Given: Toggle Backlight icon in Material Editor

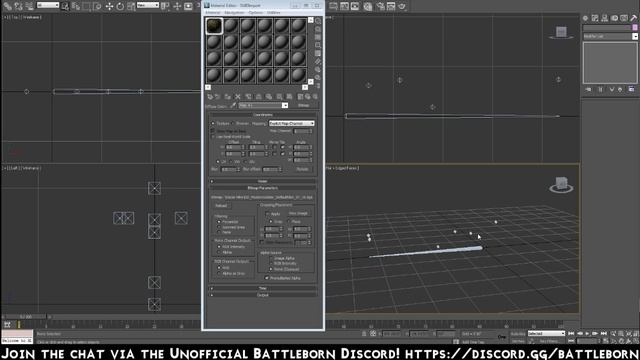Looking at the screenshot, I should (x=318, y=29).
